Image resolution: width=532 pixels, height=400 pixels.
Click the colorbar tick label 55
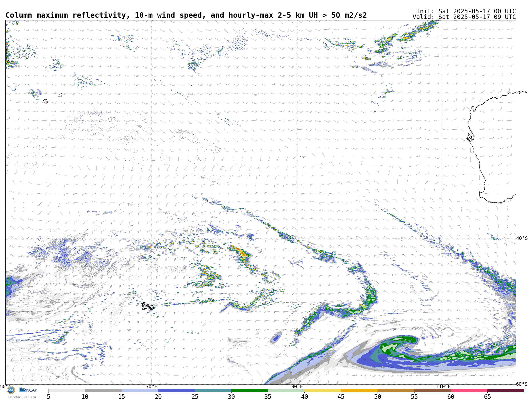pyautogui.click(x=414, y=397)
